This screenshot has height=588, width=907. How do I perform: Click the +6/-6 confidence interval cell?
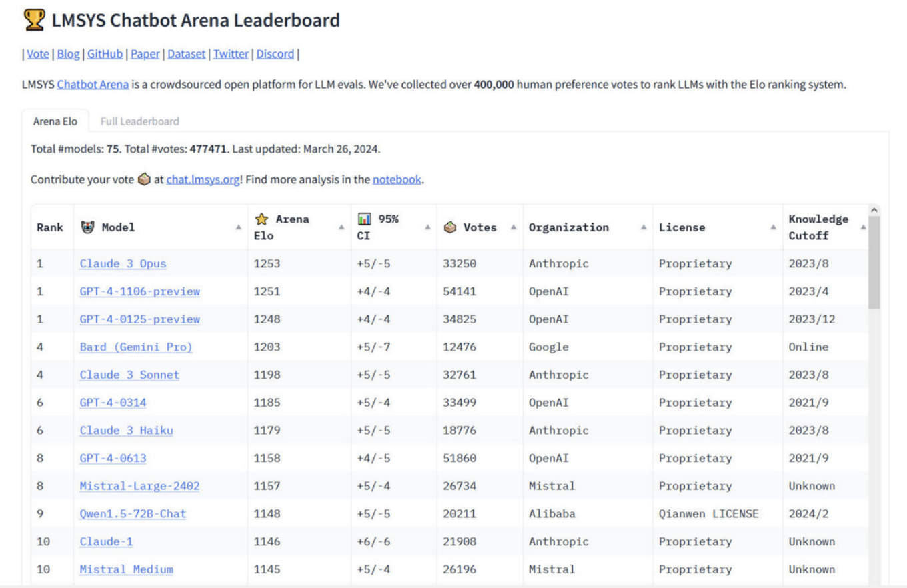[394, 541]
